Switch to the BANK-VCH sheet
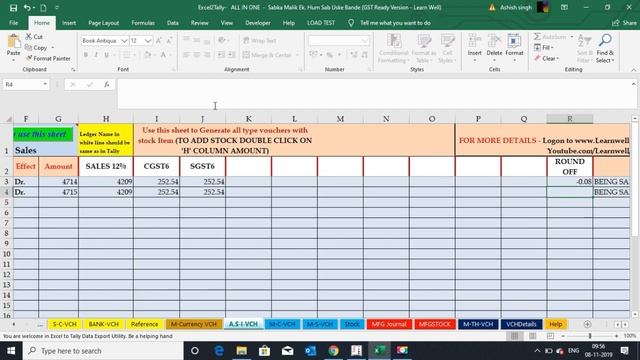Image resolution: width=640 pixels, height=360 pixels. pos(104,324)
